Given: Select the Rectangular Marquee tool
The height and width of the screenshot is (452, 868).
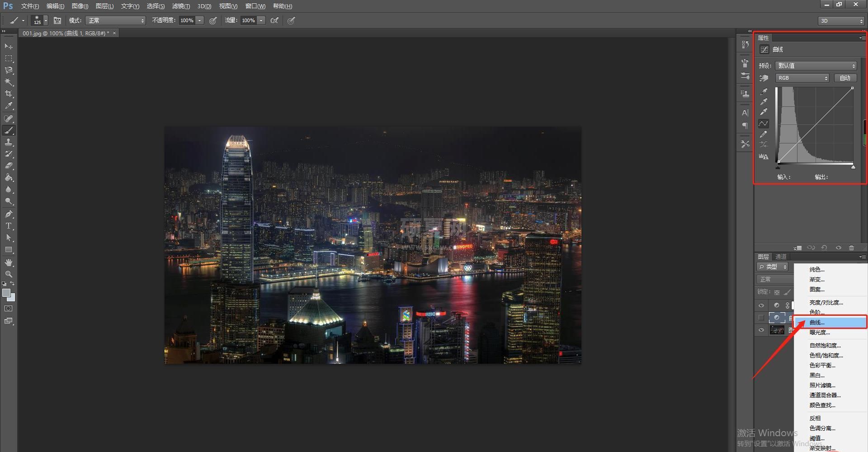Looking at the screenshot, I should (x=9, y=58).
